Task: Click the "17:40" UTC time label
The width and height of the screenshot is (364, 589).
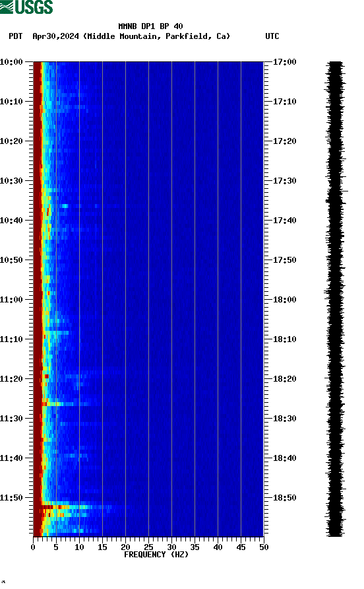Action: [284, 220]
